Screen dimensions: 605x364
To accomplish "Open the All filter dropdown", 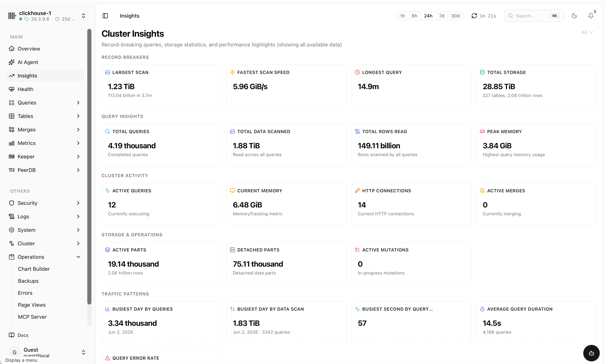I will tap(587, 32).
